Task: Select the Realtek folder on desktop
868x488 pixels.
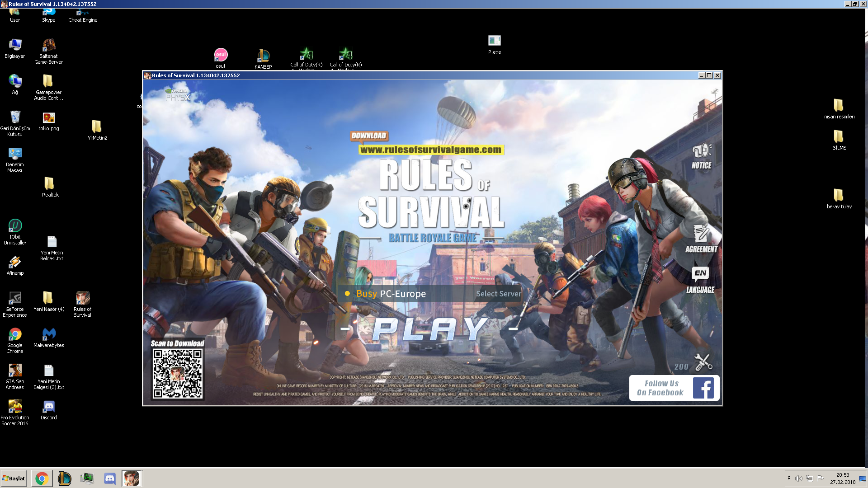Action: click(x=50, y=187)
